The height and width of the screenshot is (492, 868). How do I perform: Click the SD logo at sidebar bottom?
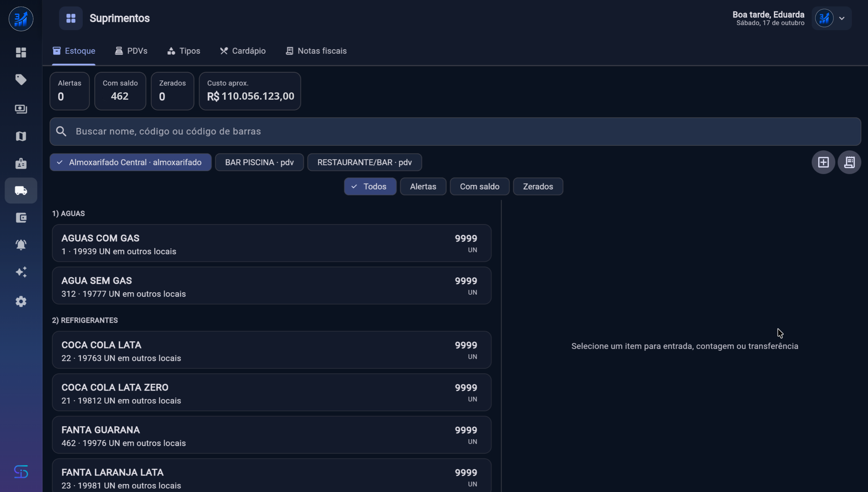coord(21,471)
